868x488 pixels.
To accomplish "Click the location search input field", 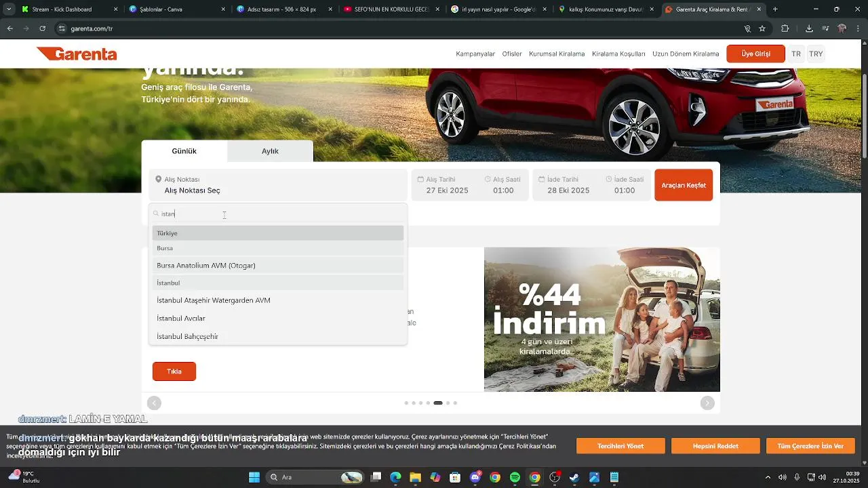I will [x=278, y=213].
